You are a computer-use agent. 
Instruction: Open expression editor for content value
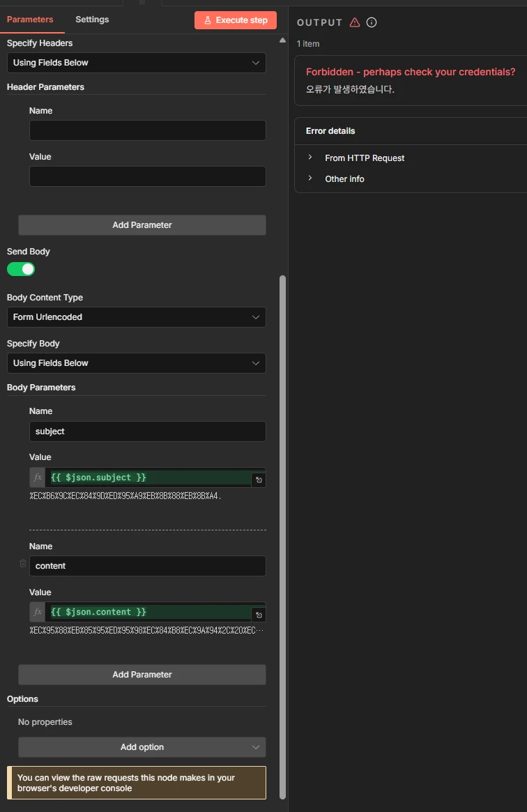tap(259, 615)
